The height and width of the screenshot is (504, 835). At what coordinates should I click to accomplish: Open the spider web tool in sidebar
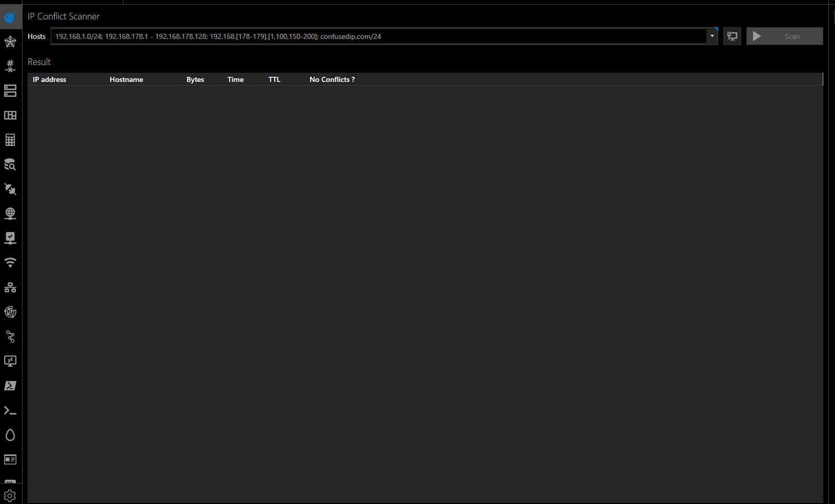10,41
